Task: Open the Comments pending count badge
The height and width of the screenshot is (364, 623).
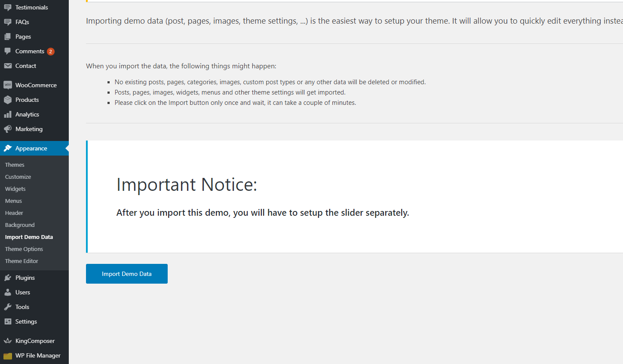Action: pyautogui.click(x=51, y=52)
